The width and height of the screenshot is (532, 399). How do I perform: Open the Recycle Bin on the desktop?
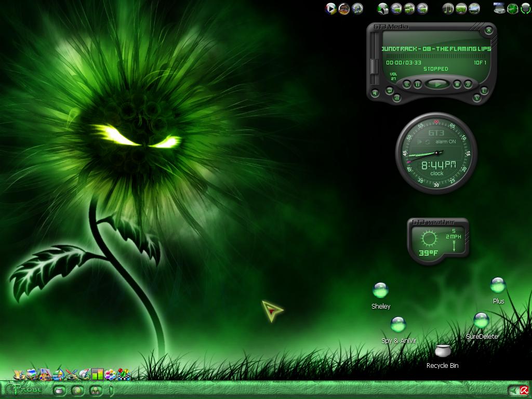443,351
